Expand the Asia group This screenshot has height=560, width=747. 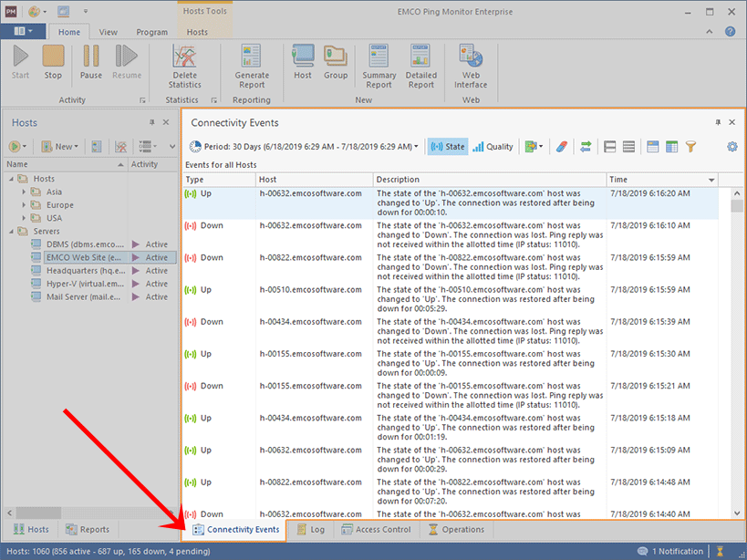pyautogui.click(x=24, y=192)
